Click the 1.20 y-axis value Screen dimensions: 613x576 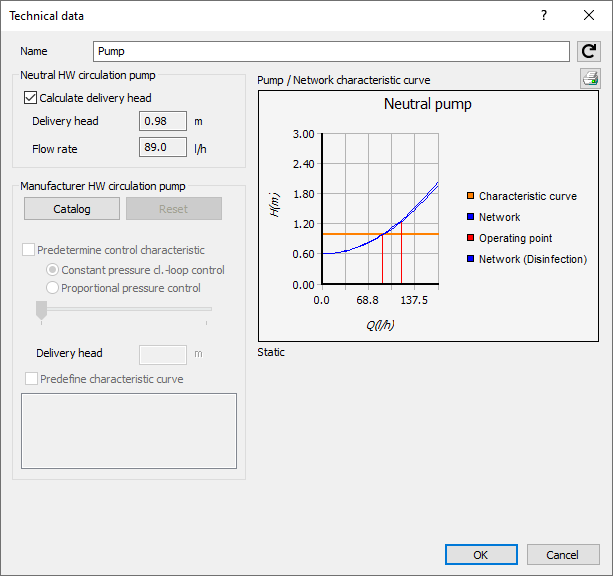(x=304, y=224)
